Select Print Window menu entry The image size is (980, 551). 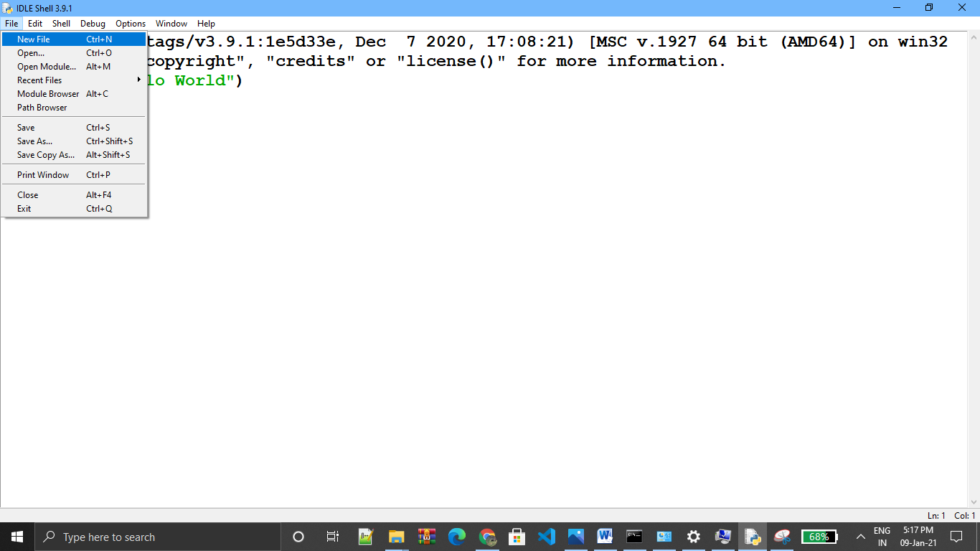coord(74,175)
